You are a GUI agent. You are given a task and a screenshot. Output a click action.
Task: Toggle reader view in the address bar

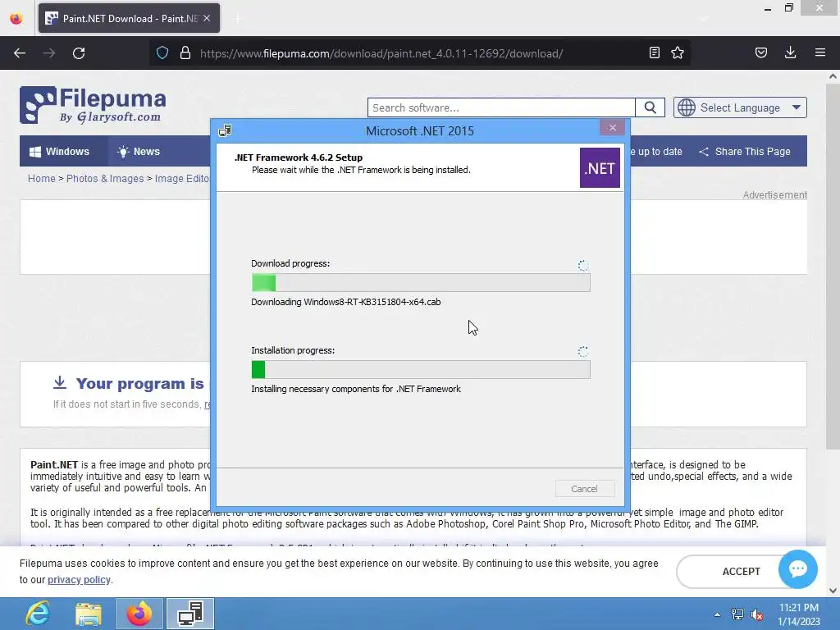click(654, 53)
